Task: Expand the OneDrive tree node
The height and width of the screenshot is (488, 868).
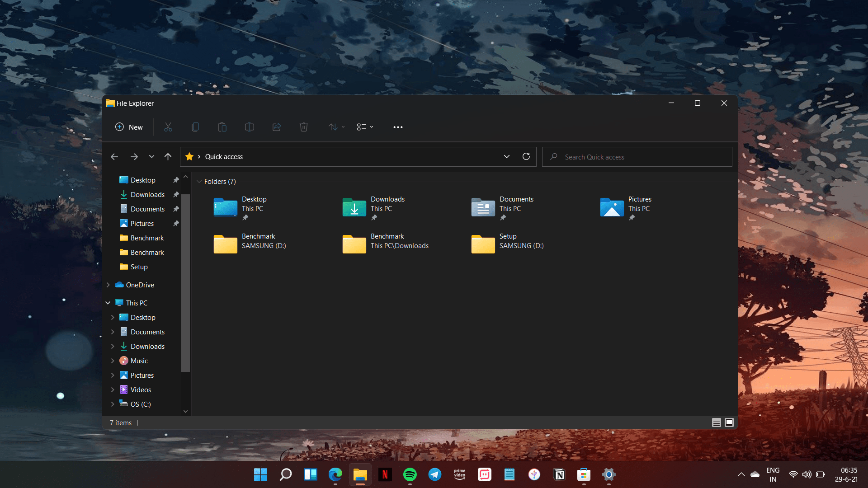Action: pyautogui.click(x=108, y=285)
